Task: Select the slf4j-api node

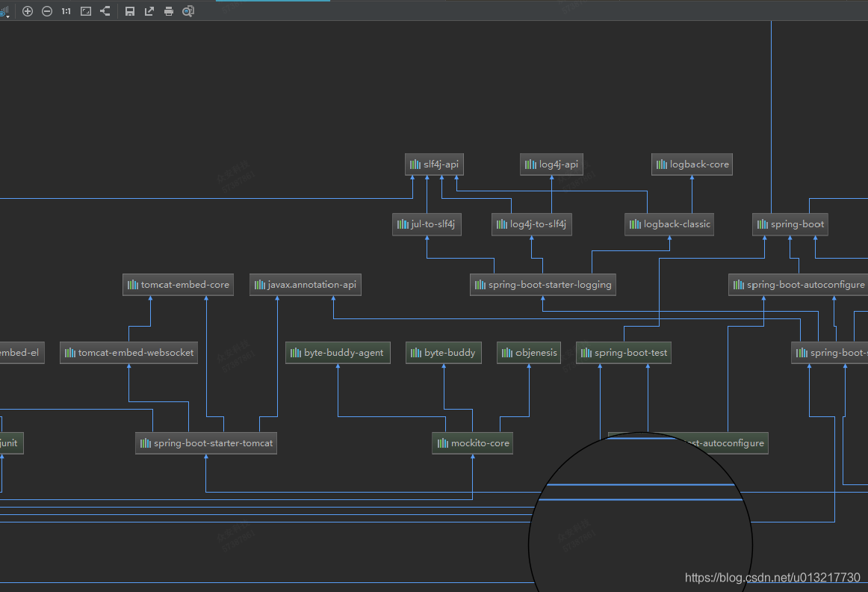Action: [434, 164]
